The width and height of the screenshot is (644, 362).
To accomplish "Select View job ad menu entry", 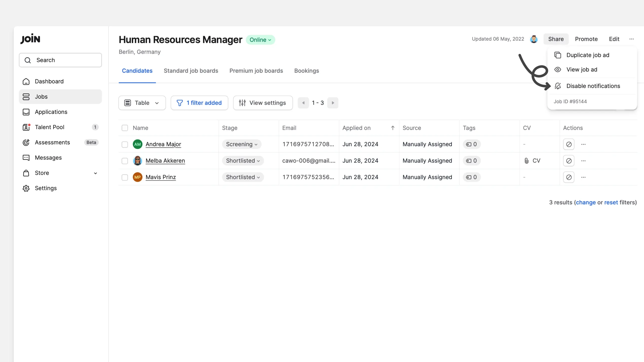I will pyautogui.click(x=592, y=70).
